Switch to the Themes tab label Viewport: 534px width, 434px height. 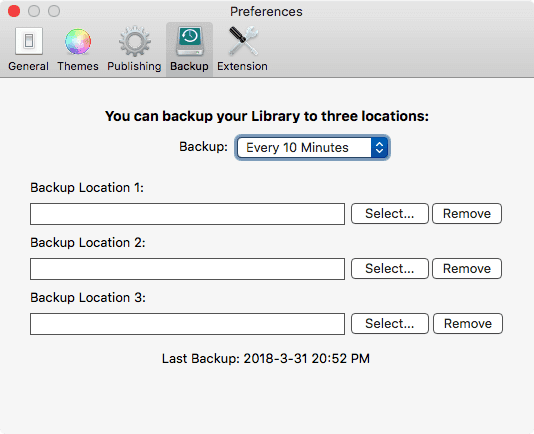pyautogui.click(x=78, y=66)
